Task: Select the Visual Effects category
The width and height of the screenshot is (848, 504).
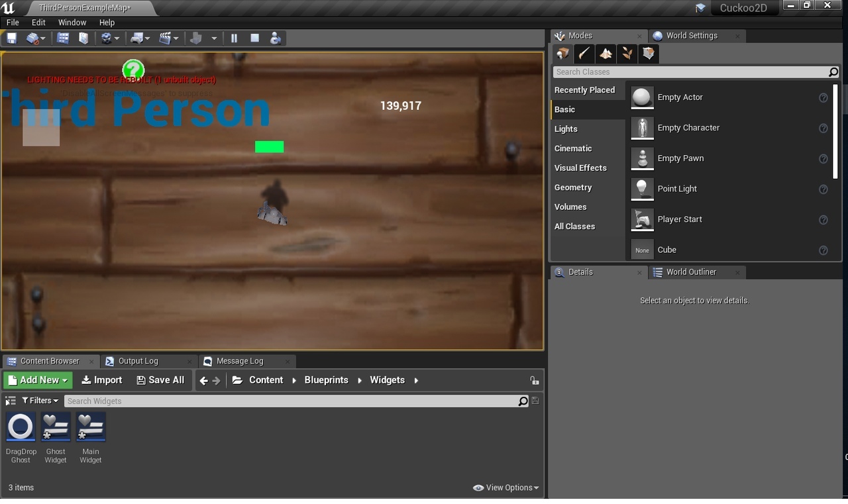Action: pyautogui.click(x=580, y=168)
